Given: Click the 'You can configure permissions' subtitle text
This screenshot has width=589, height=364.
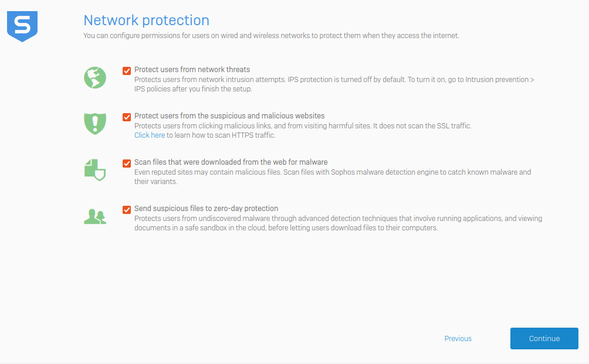Looking at the screenshot, I should pyautogui.click(x=271, y=36).
